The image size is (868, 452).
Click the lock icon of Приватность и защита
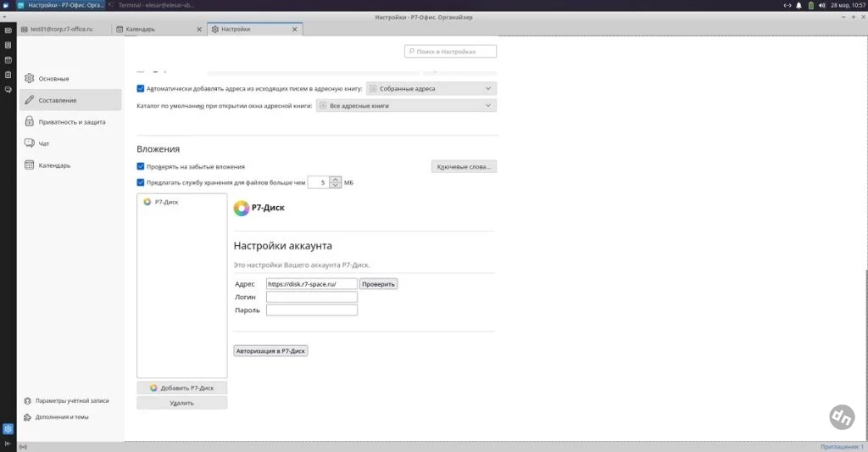pos(30,121)
